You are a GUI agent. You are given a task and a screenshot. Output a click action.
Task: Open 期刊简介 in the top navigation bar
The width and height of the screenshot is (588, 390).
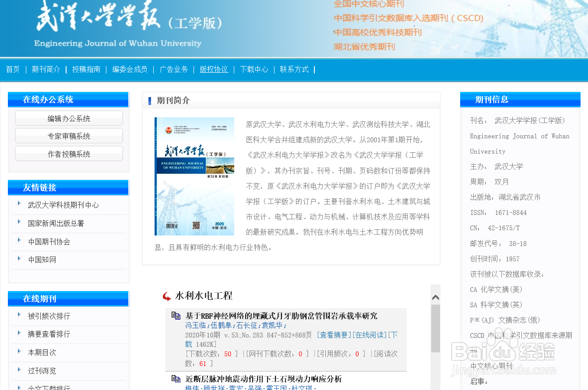(x=46, y=69)
